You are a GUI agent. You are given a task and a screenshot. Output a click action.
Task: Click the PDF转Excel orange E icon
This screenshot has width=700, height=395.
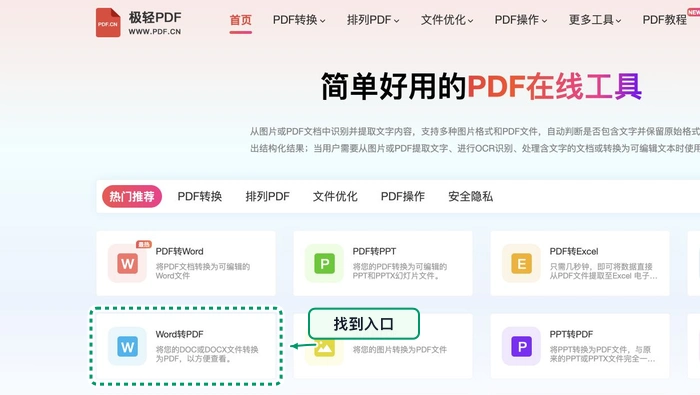point(521,263)
